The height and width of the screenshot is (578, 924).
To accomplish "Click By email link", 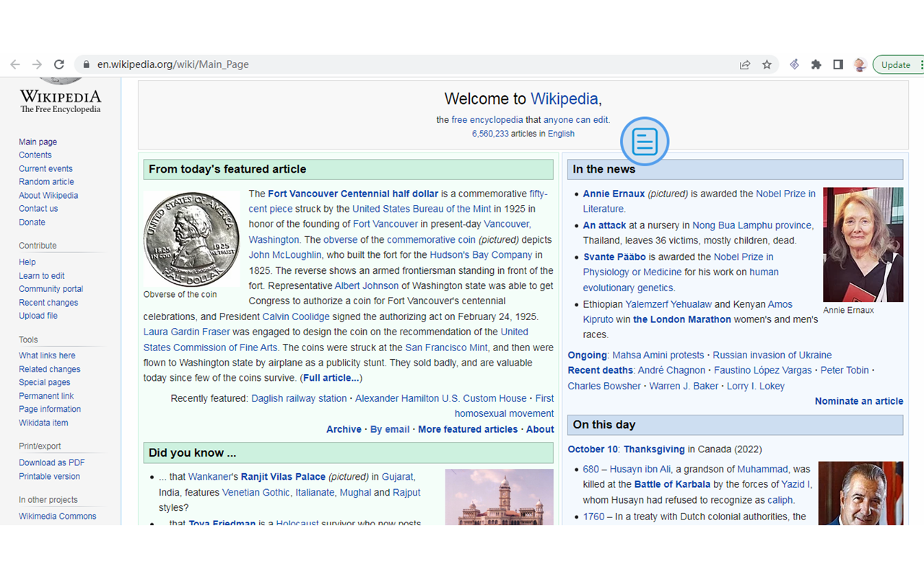I will tap(390, 429).
